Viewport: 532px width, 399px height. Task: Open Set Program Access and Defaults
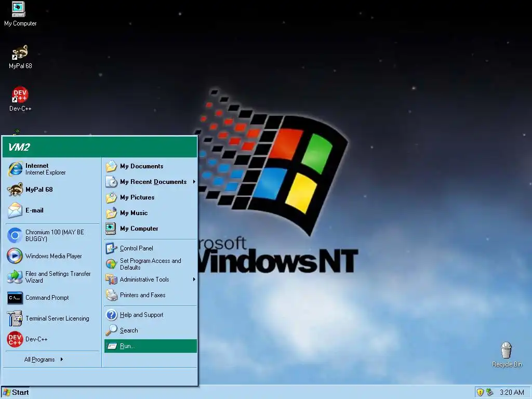(151, 264)
